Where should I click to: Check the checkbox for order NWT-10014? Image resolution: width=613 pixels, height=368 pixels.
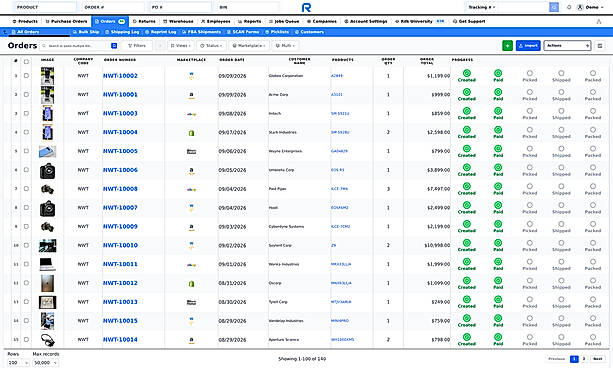click(x=26, y=339)
